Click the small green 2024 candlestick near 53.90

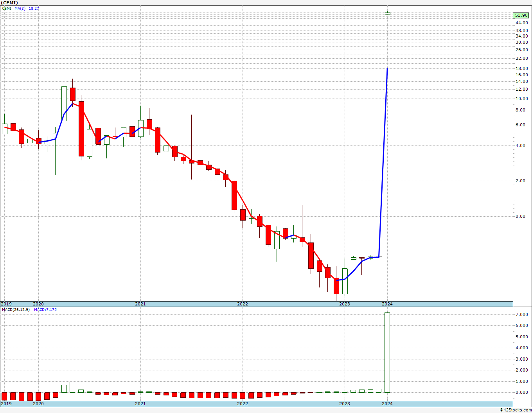click(388, 13)
